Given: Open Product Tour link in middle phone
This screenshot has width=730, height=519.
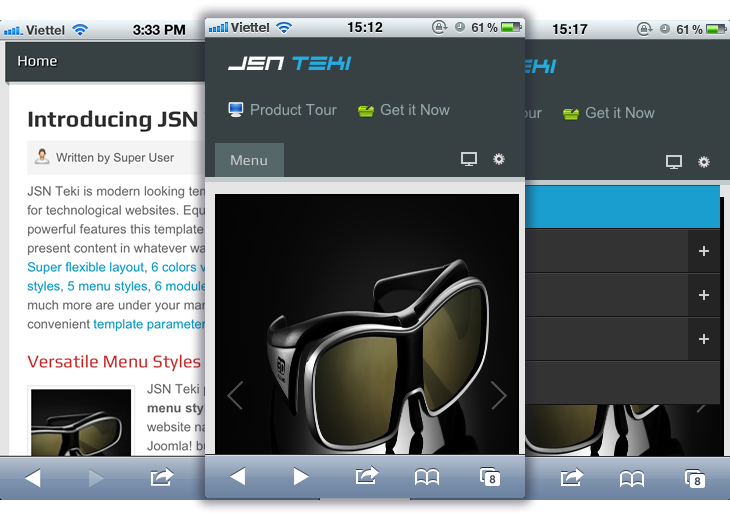Looking at the screenshot, I should [x=282, y=110].
